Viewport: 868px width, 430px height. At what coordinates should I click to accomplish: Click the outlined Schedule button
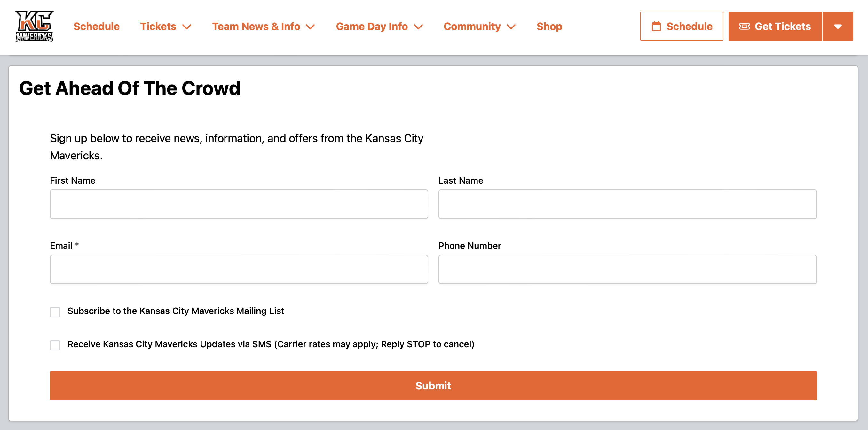pyautogui.click(x=681, y=26)
